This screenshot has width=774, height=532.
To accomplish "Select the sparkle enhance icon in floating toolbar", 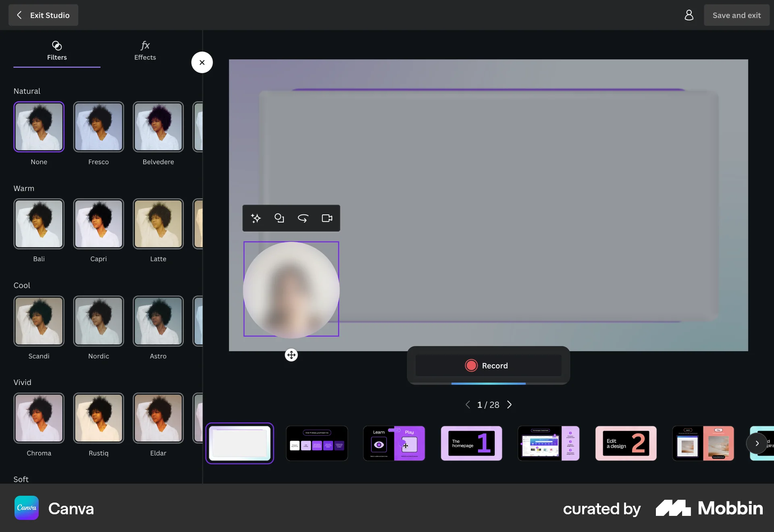I will pos(256,218).
